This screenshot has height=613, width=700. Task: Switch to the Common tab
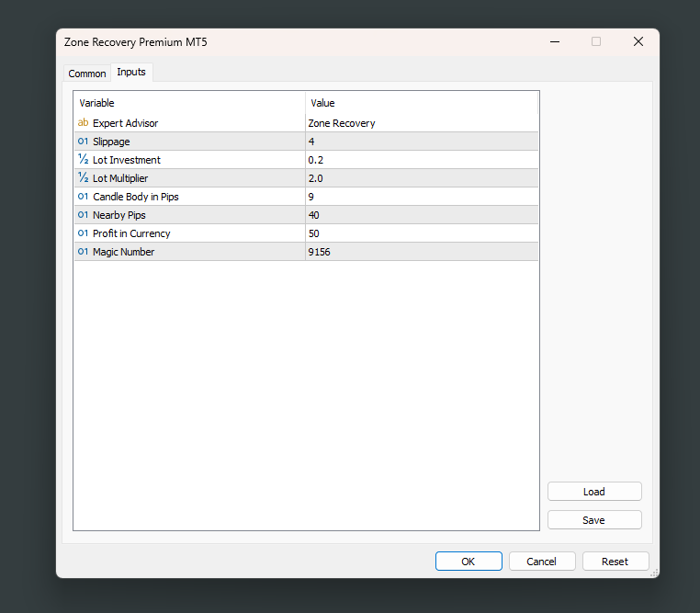click(x=87, y=74)
